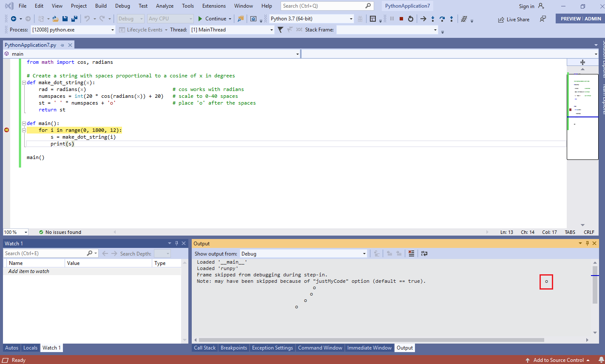Screen dimensions: 605x364
Task: Toggle word wrap in the Output panel
Action: pyautogui.click(x=423, y=253)
